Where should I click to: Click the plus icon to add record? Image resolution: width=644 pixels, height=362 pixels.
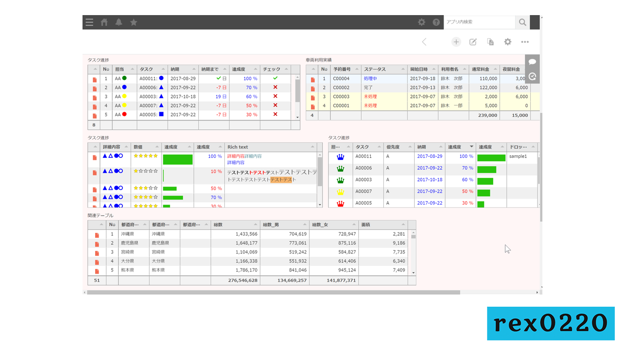pos(456,42)
